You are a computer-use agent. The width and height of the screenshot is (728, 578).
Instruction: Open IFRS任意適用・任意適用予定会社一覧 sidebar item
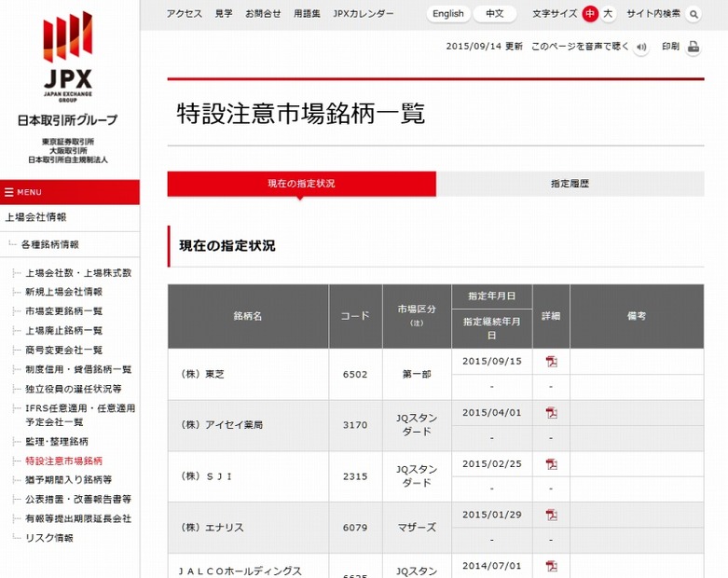pyautogui.click(x=80, y=415)
